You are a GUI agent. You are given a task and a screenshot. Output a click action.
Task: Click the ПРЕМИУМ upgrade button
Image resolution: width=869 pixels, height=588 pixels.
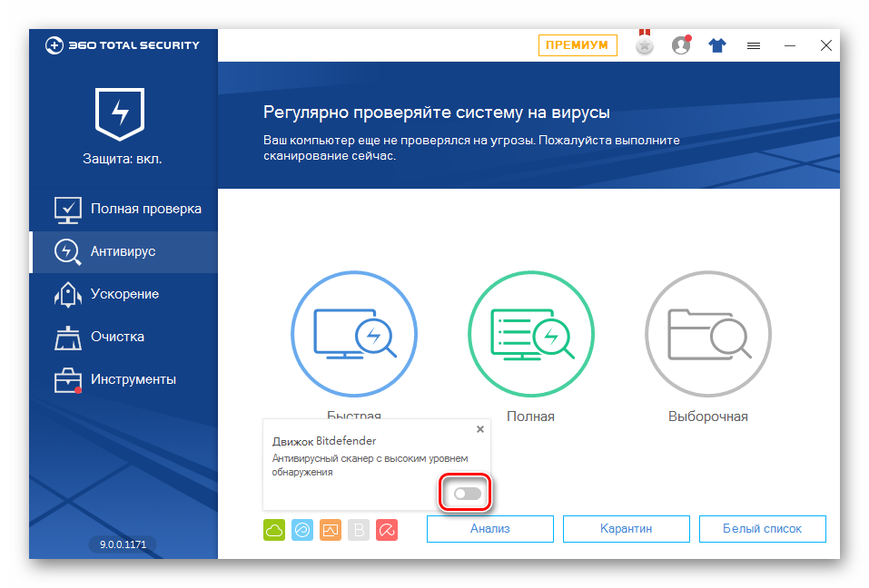[x=578, y=45]
